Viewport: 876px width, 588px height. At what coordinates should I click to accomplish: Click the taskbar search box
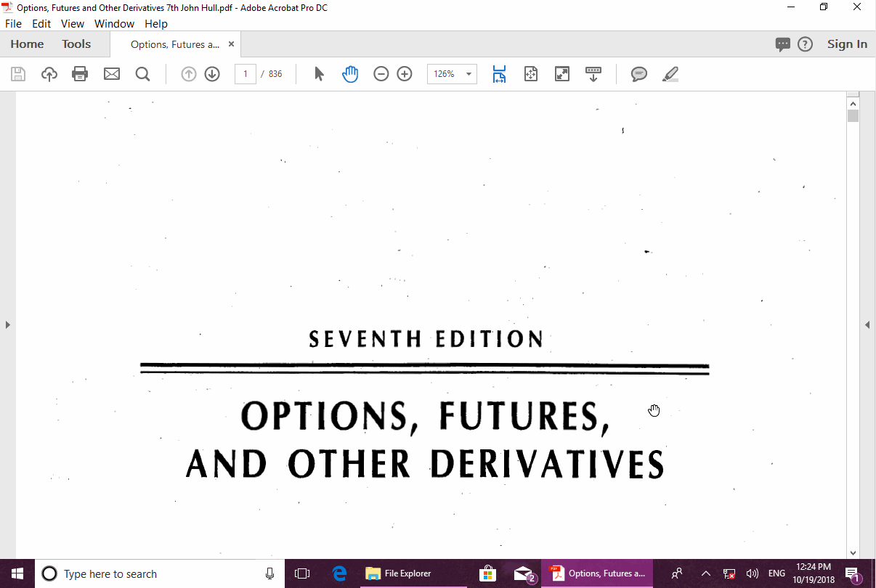[x=160, y=573]
